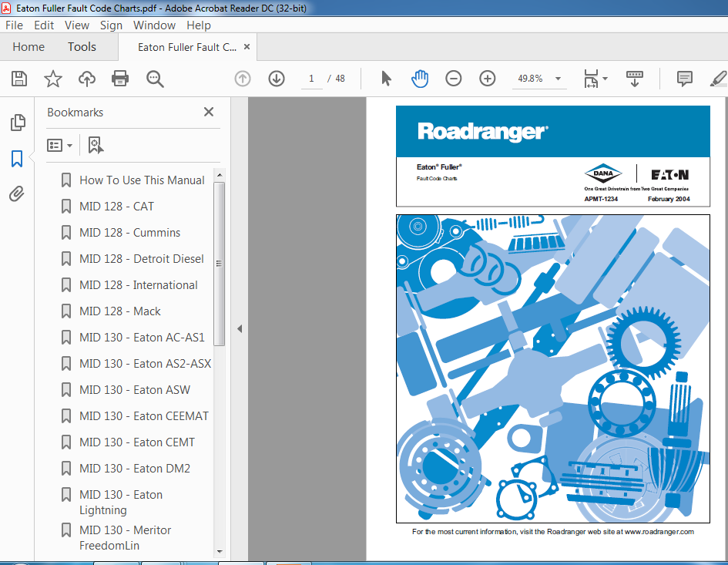Upload the file with the cloud arrow icon
728x565 pixels.
coord(87,79)
